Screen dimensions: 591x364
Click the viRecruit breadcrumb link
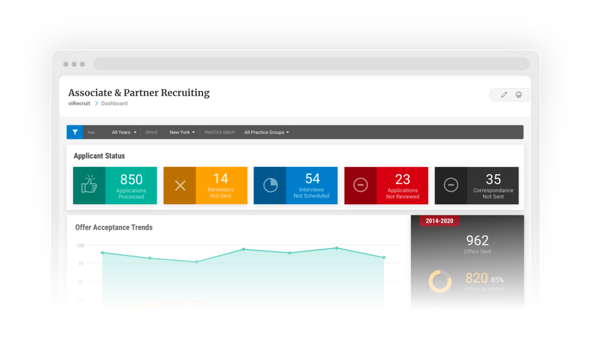coord(79,103)
